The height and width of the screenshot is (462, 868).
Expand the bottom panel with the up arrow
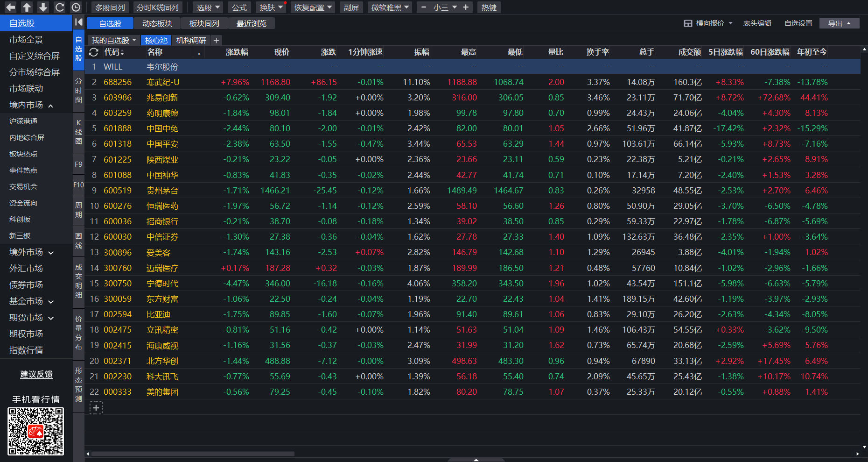pos(476,460)
